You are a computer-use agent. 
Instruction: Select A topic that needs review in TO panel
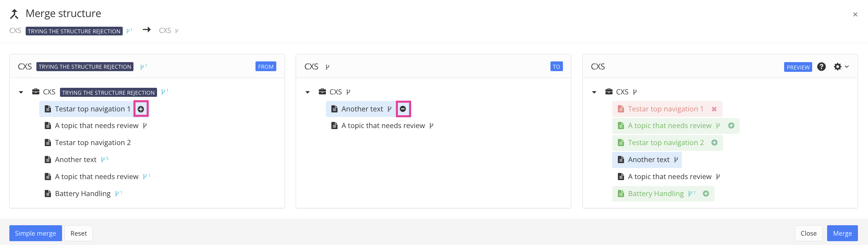tap(383, 126)
